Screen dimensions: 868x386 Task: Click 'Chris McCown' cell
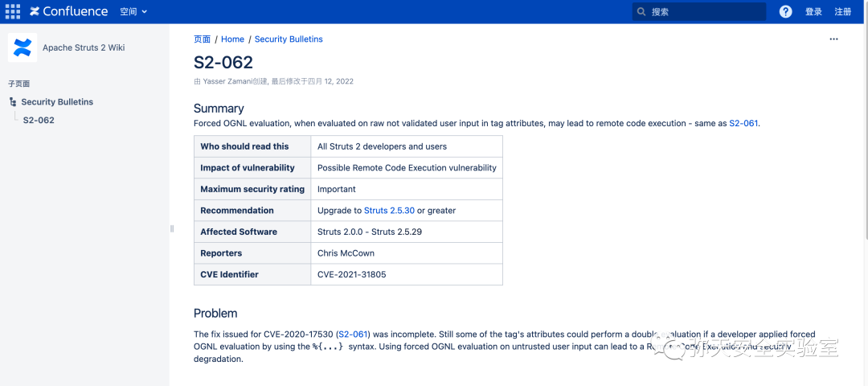407,253
